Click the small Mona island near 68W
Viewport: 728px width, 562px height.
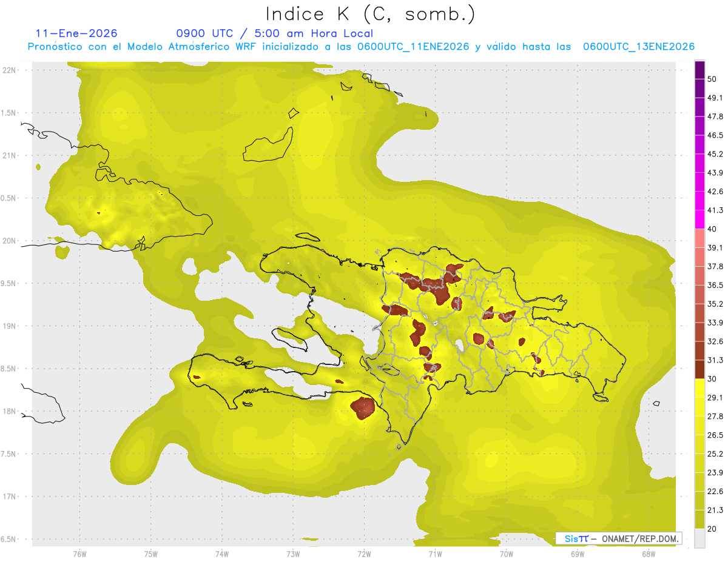[x=656, y=404]
